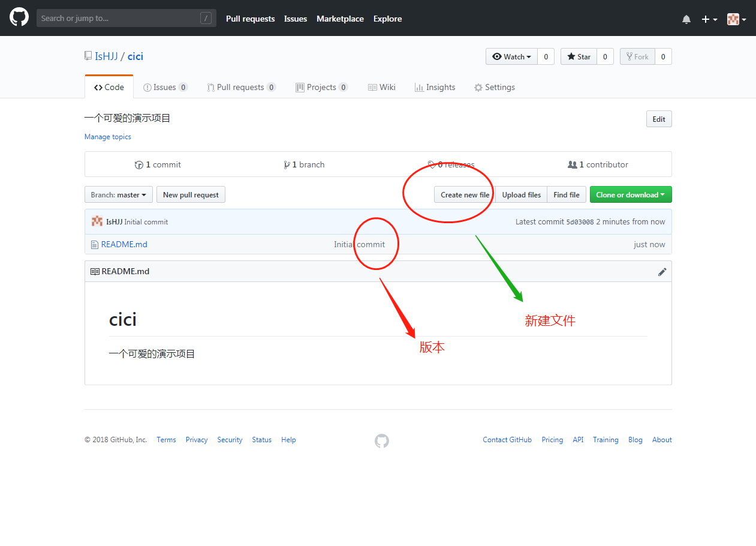Open Status footer link
The width and height of the screenshot is (756, 546).
tap(261, 440)
